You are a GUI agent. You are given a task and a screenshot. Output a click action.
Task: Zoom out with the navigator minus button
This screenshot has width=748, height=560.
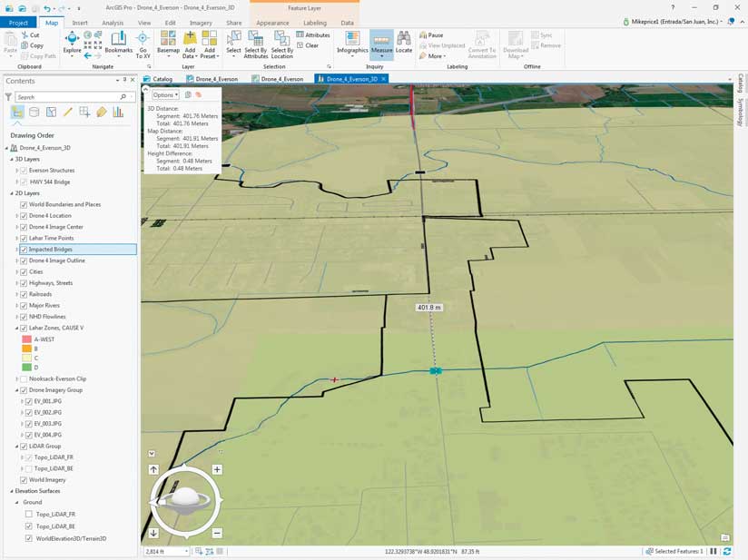tap(217, 533)
